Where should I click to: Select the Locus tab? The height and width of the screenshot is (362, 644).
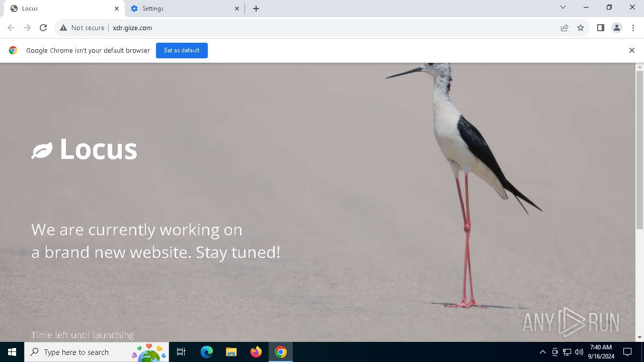click(x=64, y=9)
